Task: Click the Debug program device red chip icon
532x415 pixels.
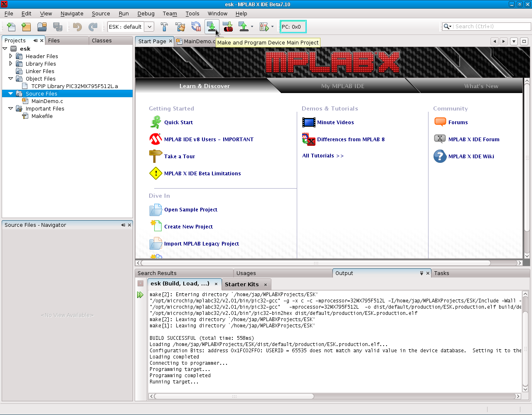Action: coord(228,27)
